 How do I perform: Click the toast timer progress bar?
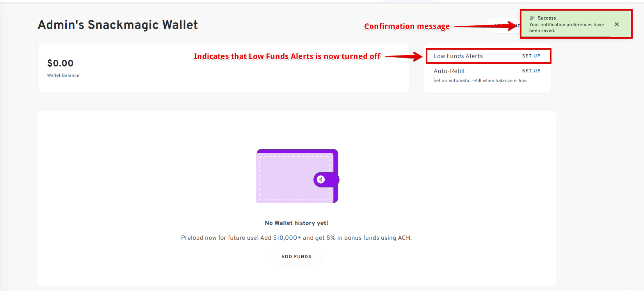tap(566, 37)
